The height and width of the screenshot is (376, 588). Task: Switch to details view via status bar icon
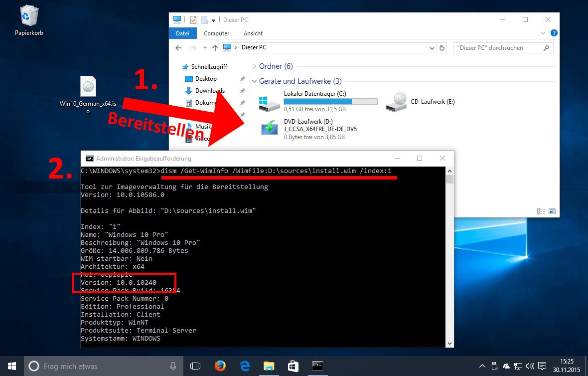[x=541, y=211]
